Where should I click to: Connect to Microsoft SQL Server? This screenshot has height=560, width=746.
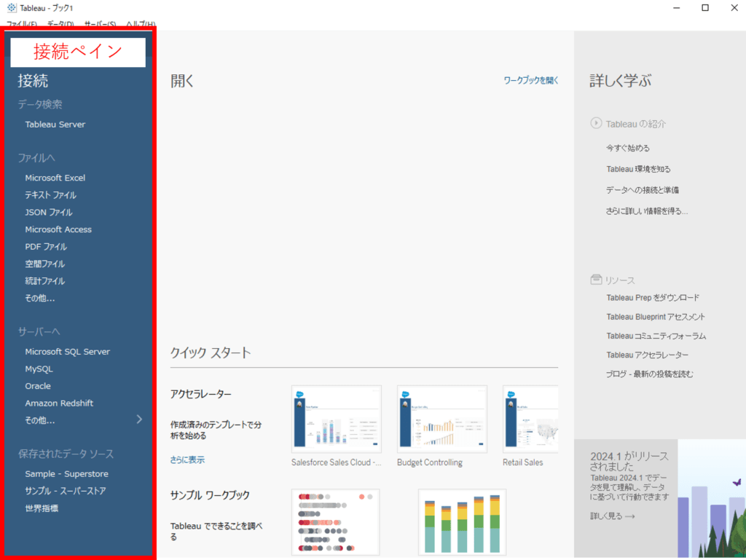click(x=68, y=351)
